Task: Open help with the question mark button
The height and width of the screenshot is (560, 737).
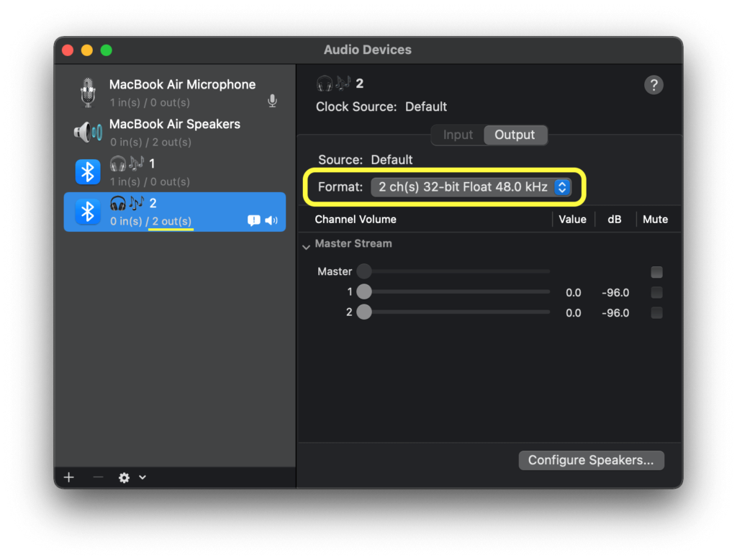Action: [x=654, y=85]
